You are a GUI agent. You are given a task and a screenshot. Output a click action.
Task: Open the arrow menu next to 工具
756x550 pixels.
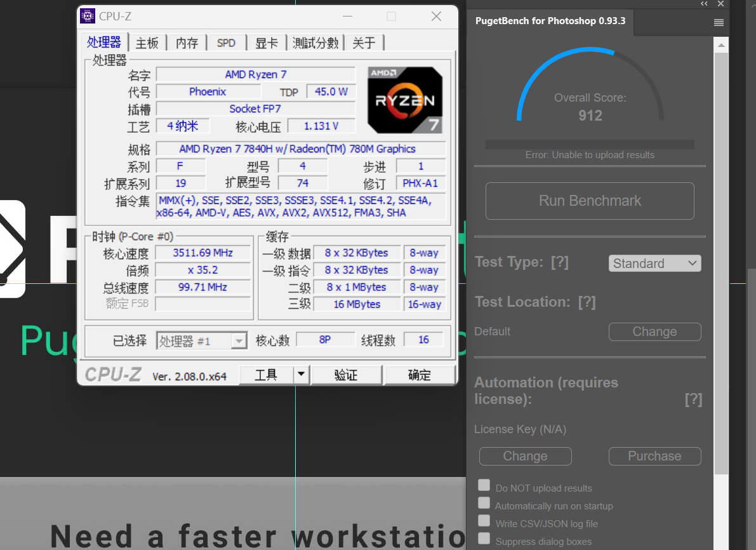click(x=302, y=375)
